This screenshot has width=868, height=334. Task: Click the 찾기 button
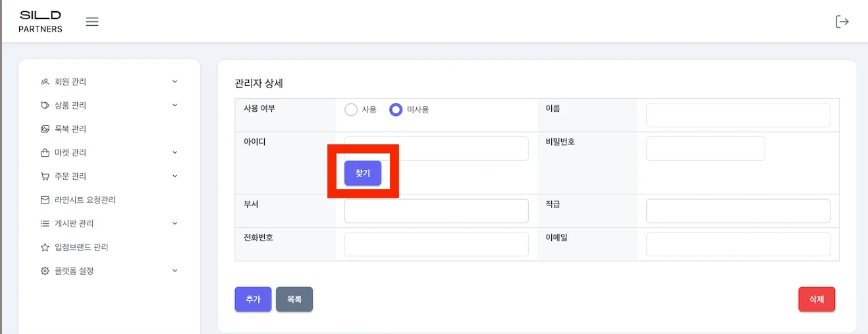(x=363, y=173)
